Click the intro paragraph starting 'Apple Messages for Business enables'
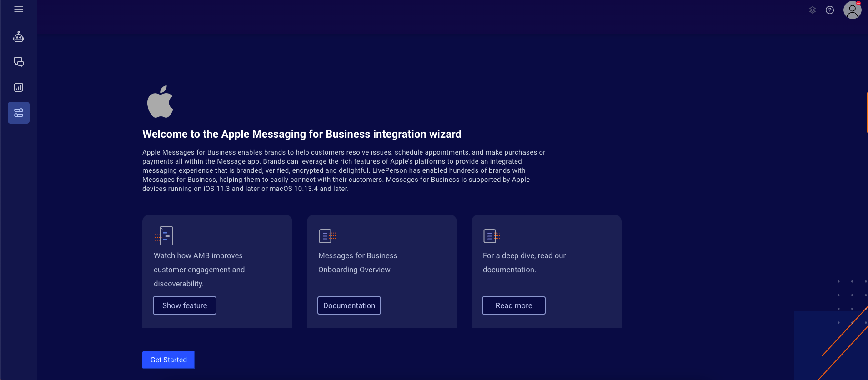 tap(344, 170)
